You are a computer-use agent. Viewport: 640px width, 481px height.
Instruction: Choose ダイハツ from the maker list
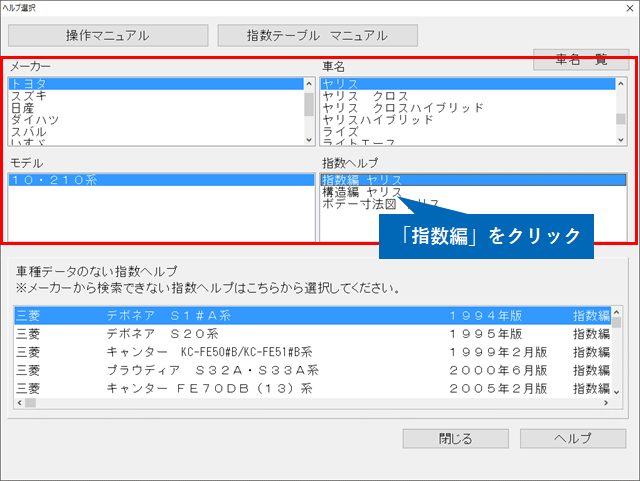point(34,119)
